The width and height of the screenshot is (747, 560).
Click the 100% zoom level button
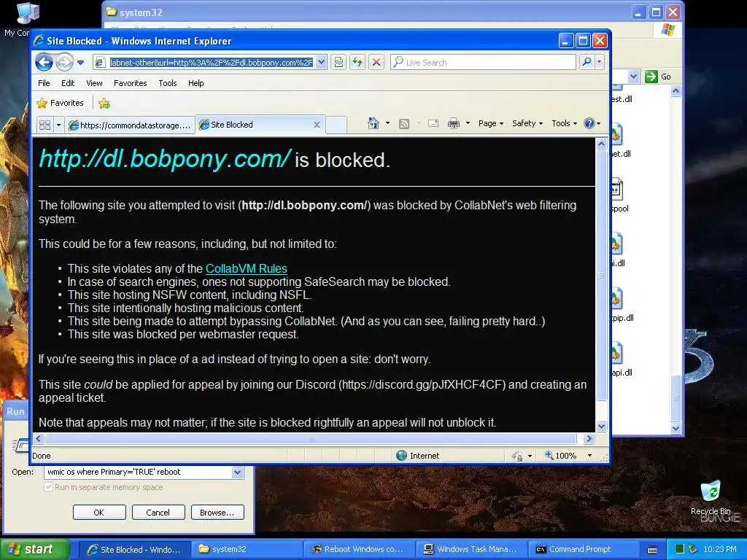561,456
